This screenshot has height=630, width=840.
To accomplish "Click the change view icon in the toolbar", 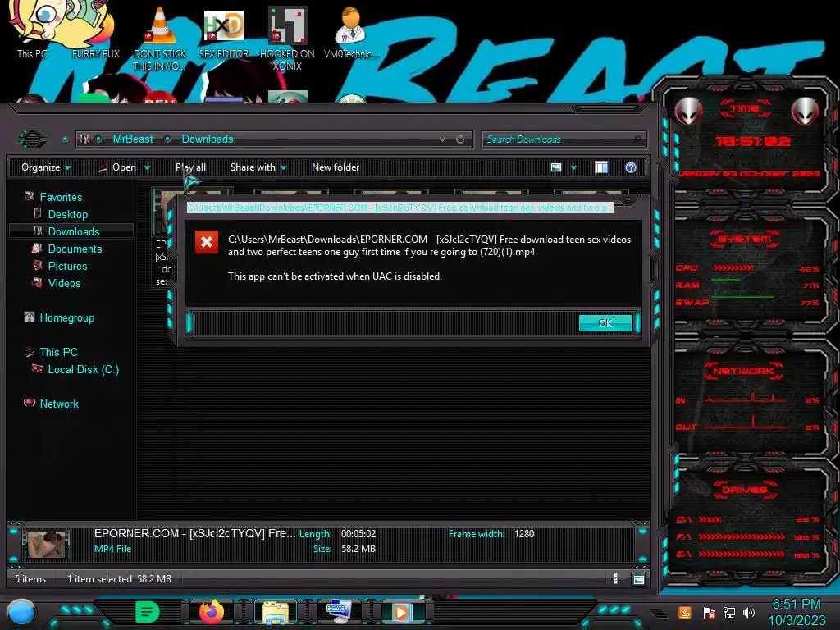I will (556, 167).
